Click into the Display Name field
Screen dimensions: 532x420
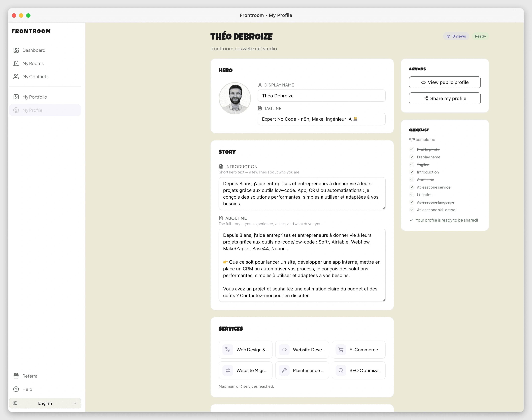(321, 96)
